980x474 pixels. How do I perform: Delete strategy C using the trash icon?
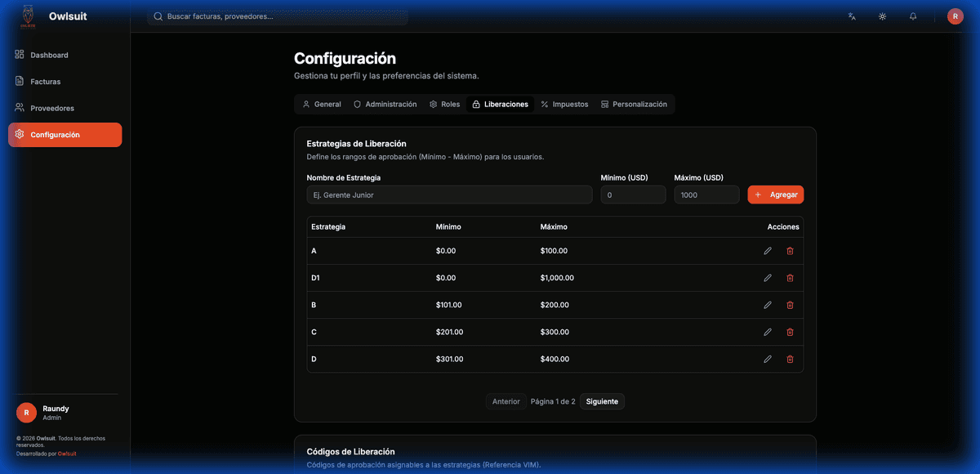coord(790,332)
